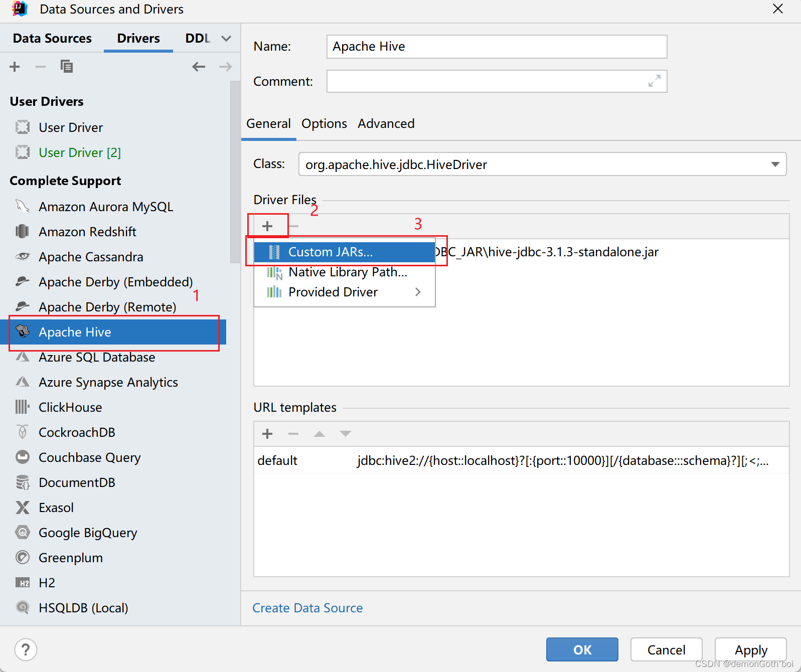Click Create Data Source link
The image size is (801, 672).
pos(307,608)
